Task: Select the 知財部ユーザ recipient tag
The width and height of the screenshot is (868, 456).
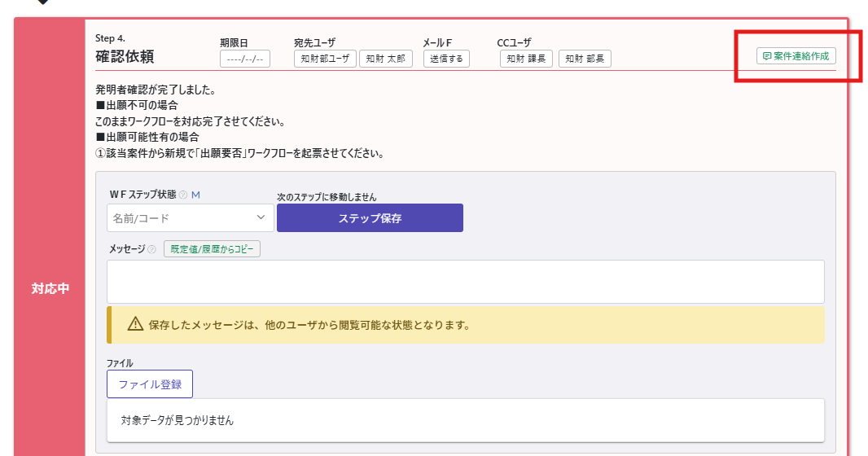Action: [325, 59]
